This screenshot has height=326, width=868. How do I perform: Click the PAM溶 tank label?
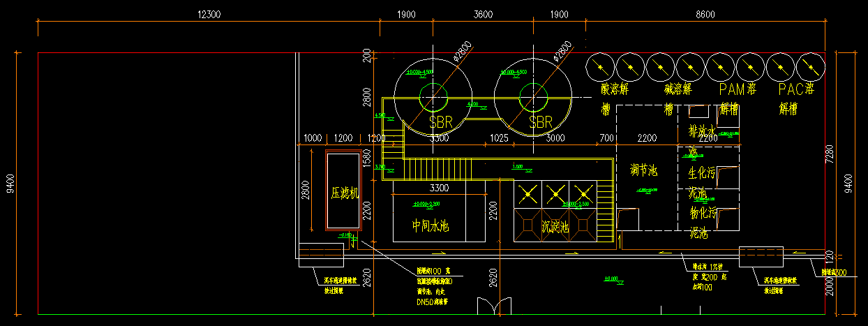click(738, 89)
